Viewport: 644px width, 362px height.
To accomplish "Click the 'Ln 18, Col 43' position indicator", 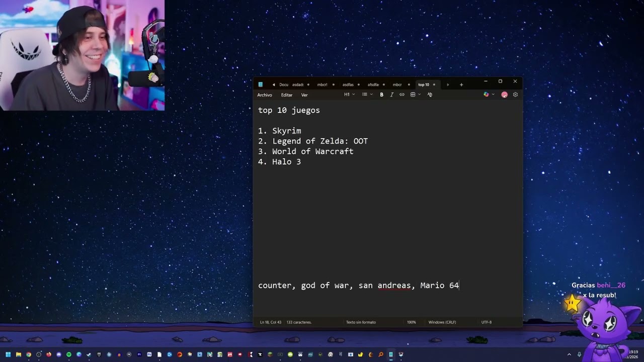I will (x=271, y=322).
